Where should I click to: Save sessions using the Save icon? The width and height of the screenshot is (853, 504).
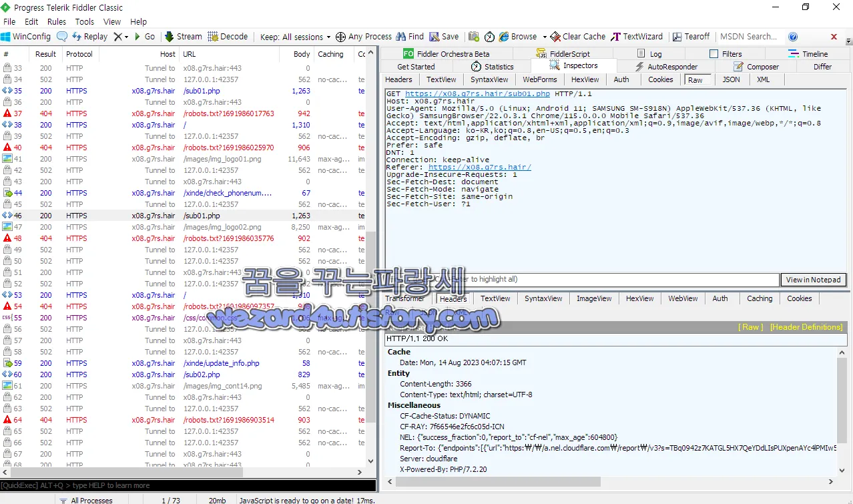tap(444, 37)
